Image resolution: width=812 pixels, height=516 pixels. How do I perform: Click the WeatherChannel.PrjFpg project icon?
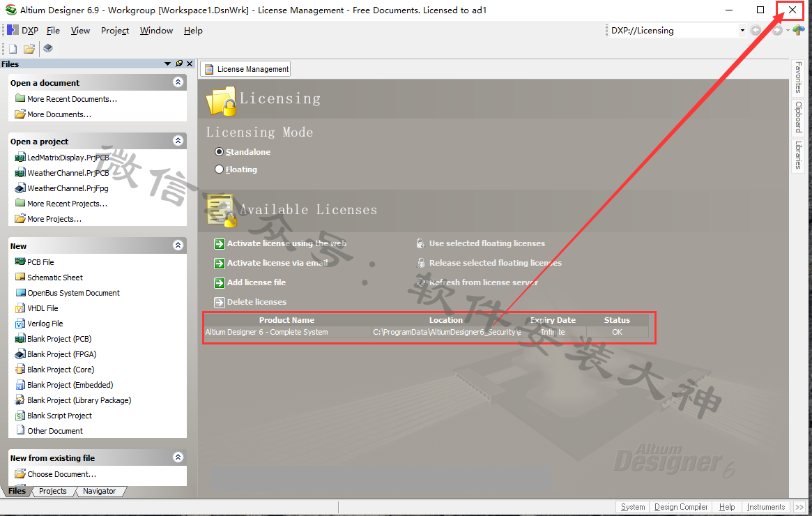click(x=20, y=188)
